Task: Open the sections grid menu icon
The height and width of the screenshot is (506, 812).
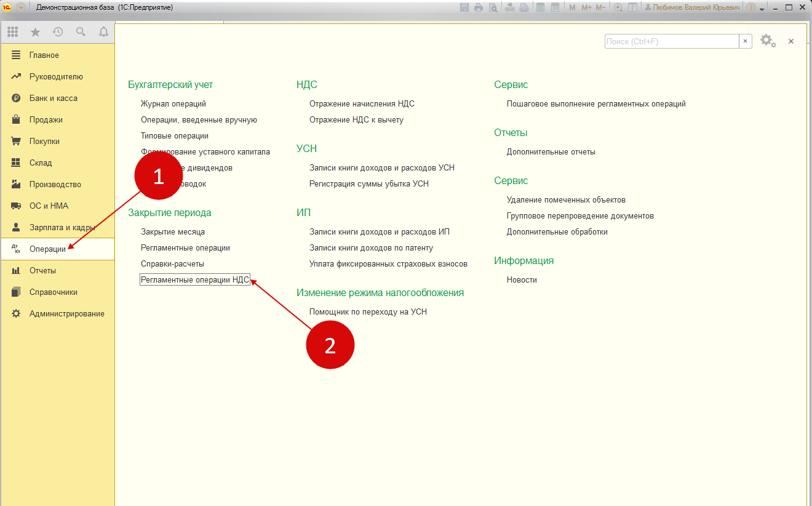Action: click(12, 32)
